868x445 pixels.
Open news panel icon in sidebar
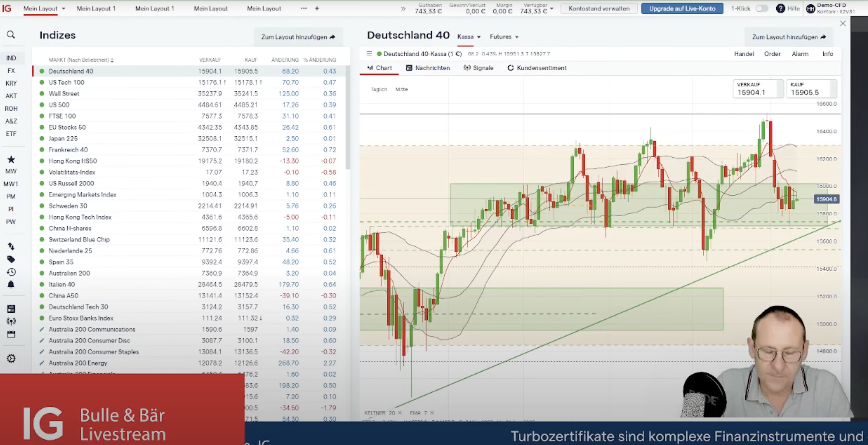pyautogui.click(x=11, y=309)
